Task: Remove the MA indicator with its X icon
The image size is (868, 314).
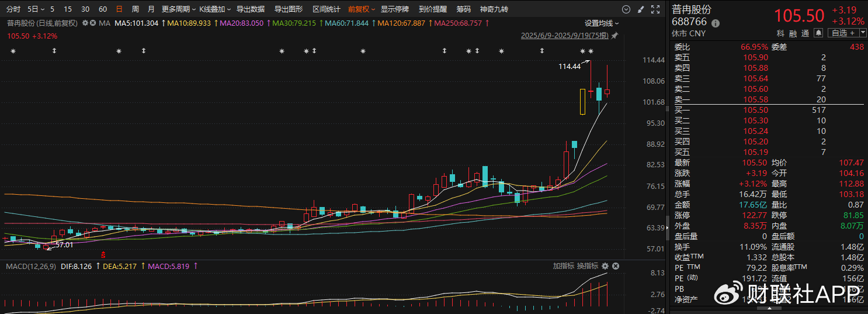Action: point(92,23)
